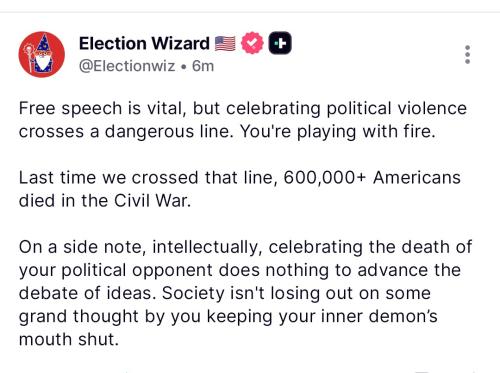Click the 6m post timestamp
This screenshot has width=500, height=373.
coord(203,66)
